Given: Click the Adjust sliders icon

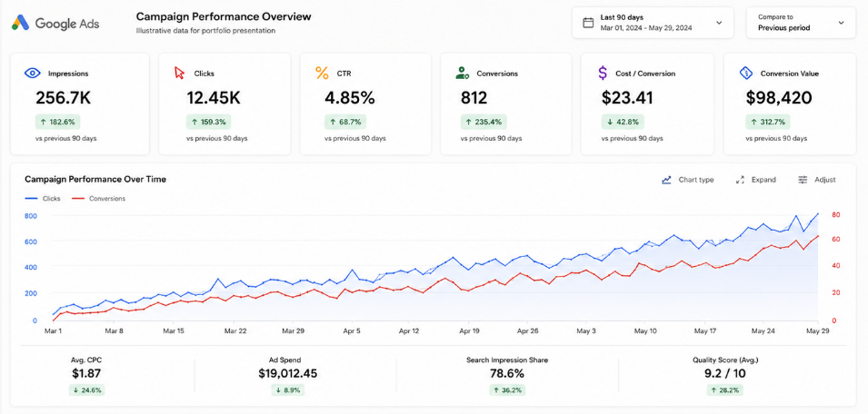Looking at the screenshot, I should [803, 180].
